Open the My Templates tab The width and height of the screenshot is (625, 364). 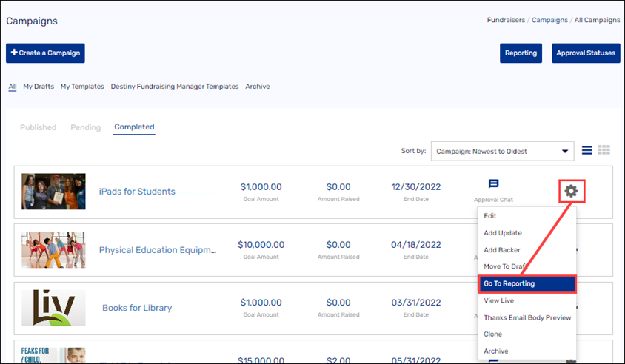pos(82,87)
